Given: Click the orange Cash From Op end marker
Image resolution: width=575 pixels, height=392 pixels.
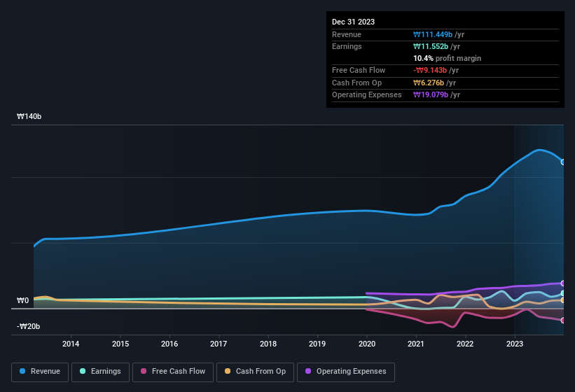Looking at the screenshot, I should coord(563,300).
